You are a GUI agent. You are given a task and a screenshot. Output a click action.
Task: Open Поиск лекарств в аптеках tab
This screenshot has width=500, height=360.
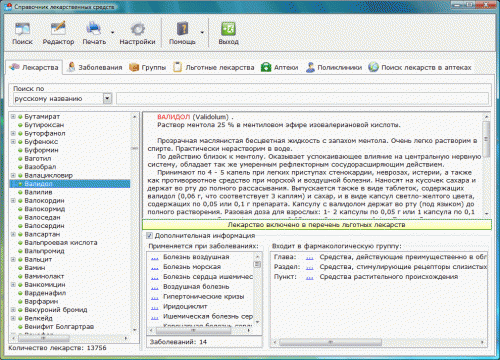click(x=420, y=67)
